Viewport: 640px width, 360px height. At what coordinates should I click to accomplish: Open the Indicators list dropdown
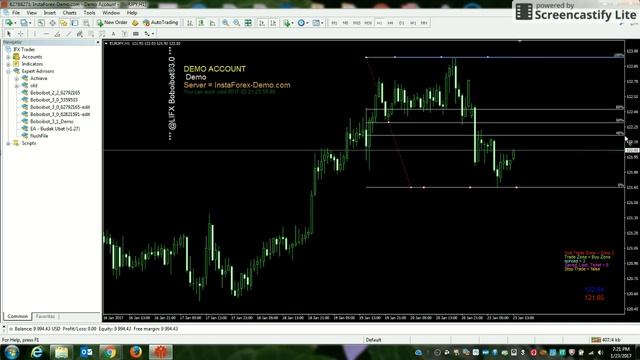pos(288,23)
